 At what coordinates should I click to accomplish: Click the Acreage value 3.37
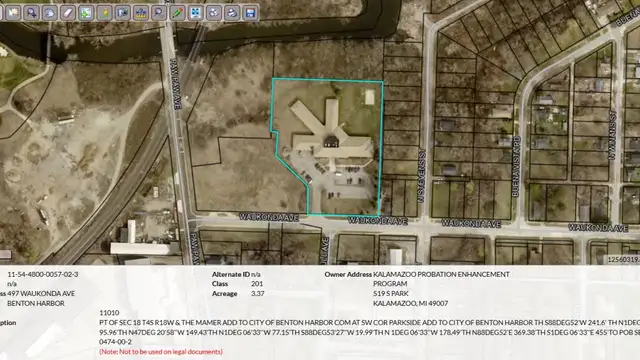[x=258, y=293]
